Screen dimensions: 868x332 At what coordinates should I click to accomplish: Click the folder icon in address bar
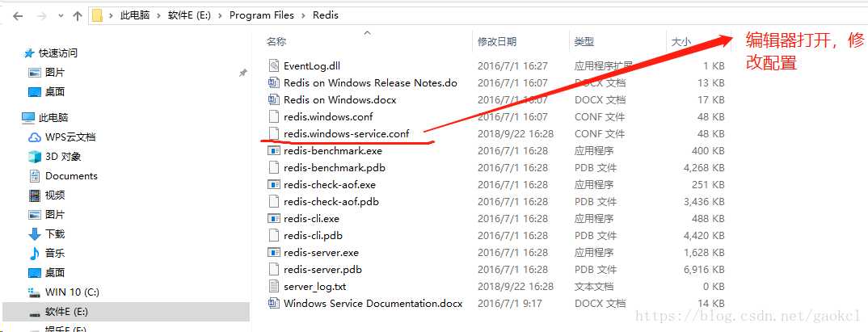(x=98, y=15)
